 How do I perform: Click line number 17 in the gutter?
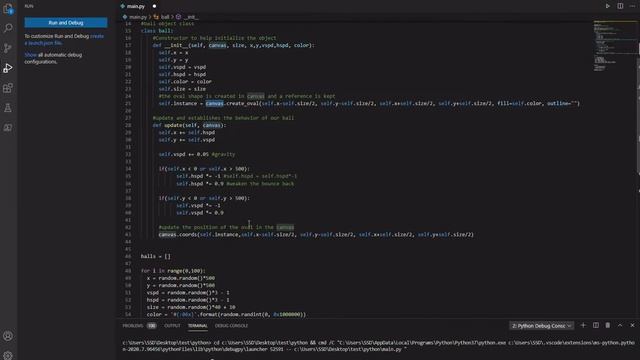tap(128, 45)
